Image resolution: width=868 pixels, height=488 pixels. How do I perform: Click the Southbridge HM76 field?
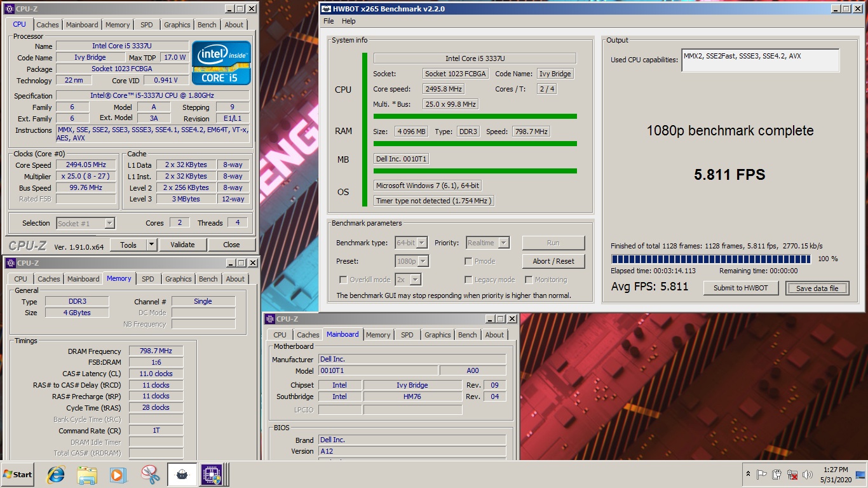(412, 396)
